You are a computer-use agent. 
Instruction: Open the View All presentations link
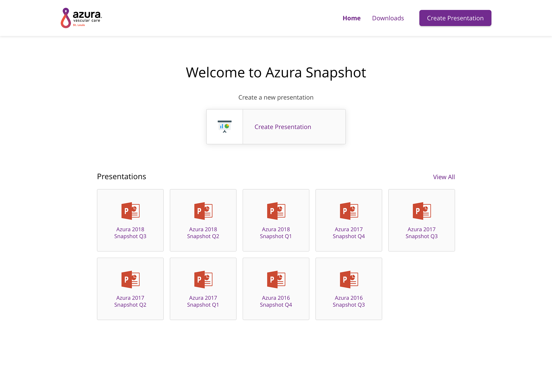coord(444,177)
